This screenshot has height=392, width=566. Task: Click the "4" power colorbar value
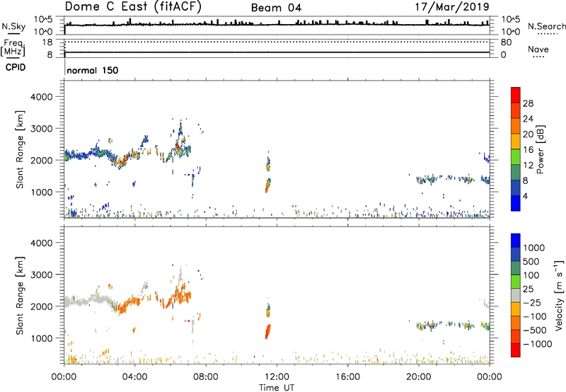tap(525, 196)
